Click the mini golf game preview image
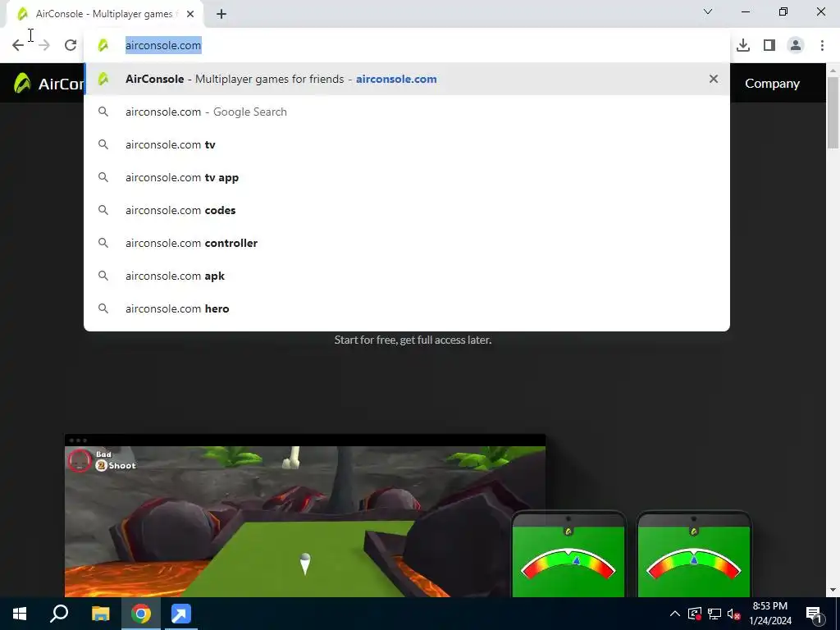 point(305,515)
